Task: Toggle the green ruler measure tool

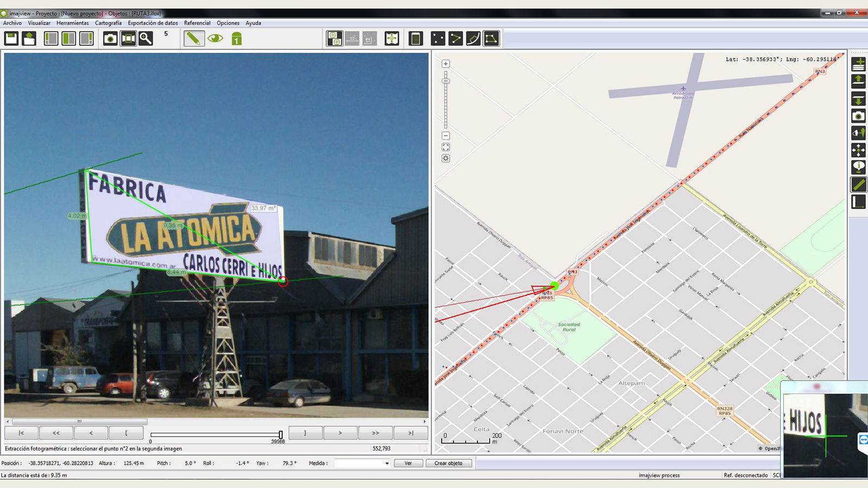Action: 858,185
